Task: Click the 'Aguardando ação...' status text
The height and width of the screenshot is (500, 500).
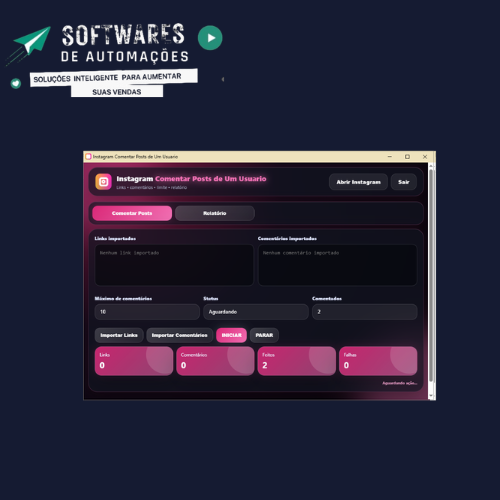Action: 399,383
